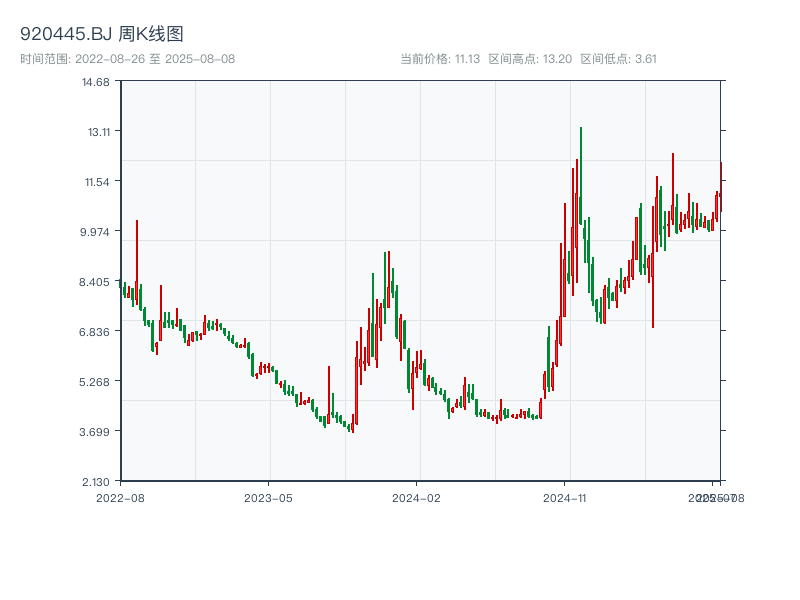Screen dimensions: 800x600
Task: Click the long red candle wick falling below 6.836
Action: click(x=653, y=267)
